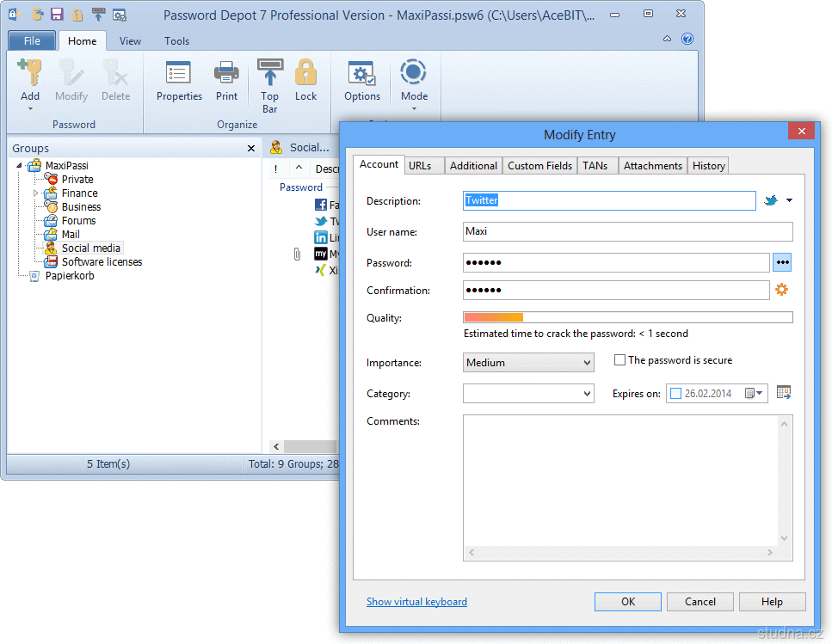The image size is (832, 644).
Task: Click the Print icon
Action: tap(227, 73)
